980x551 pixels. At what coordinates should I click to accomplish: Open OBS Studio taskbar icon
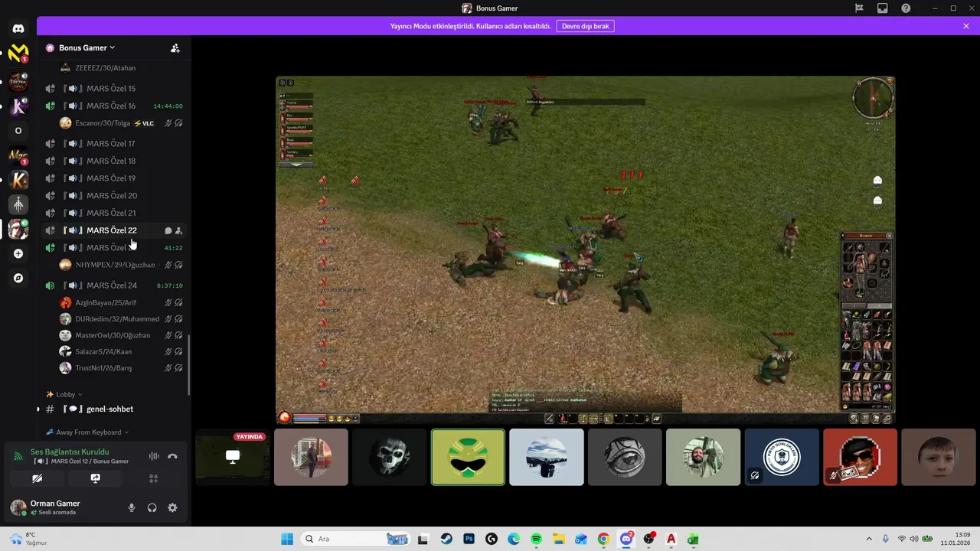point(648,539)
